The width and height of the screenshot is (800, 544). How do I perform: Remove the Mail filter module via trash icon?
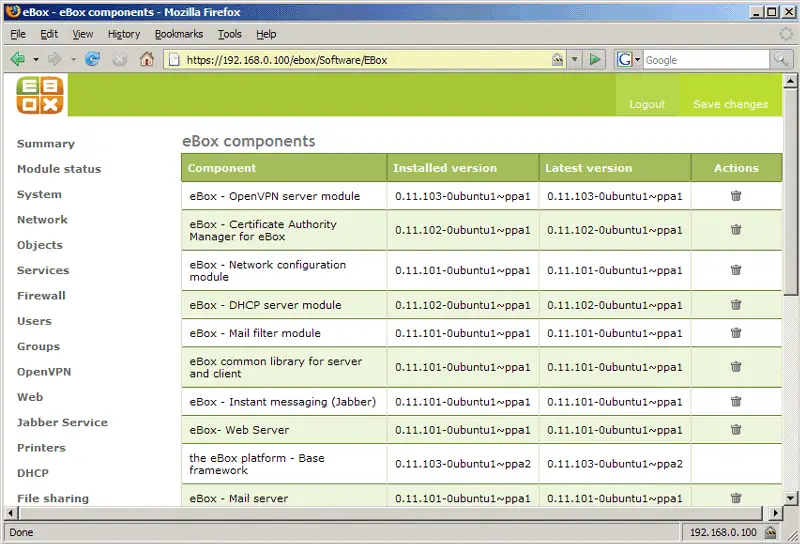click(736, 333)
